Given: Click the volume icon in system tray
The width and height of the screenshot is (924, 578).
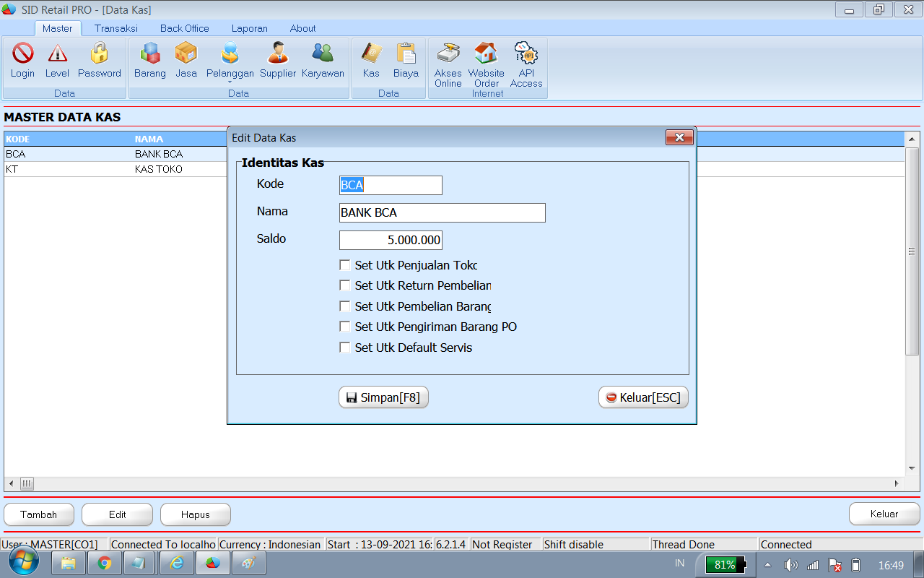Looking at the screenshot, I should (x=791, y=565).
